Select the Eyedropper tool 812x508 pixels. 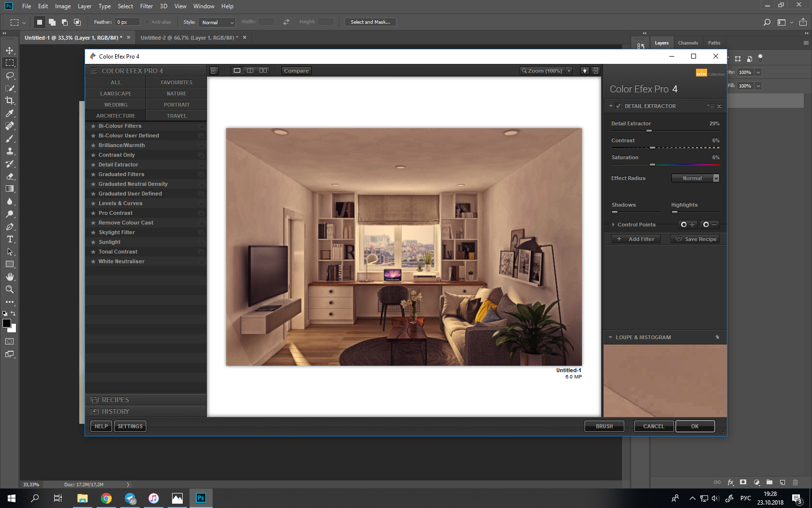point(10,113)
